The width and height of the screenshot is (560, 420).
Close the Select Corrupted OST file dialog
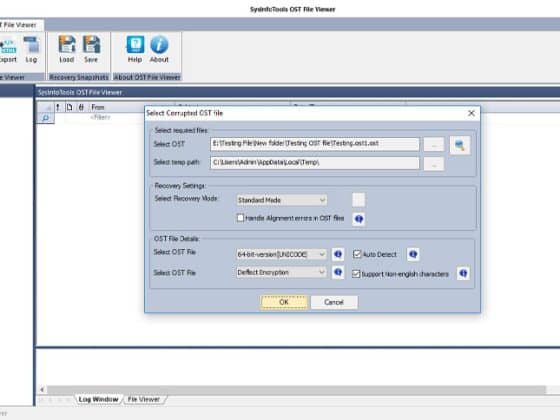pyautogui.click(x=471, y=113)
